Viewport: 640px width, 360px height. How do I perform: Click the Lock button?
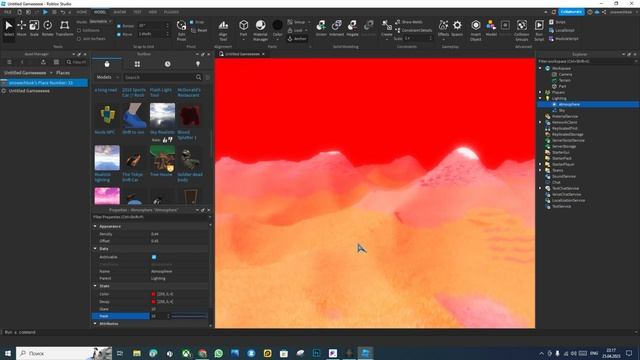298,30
